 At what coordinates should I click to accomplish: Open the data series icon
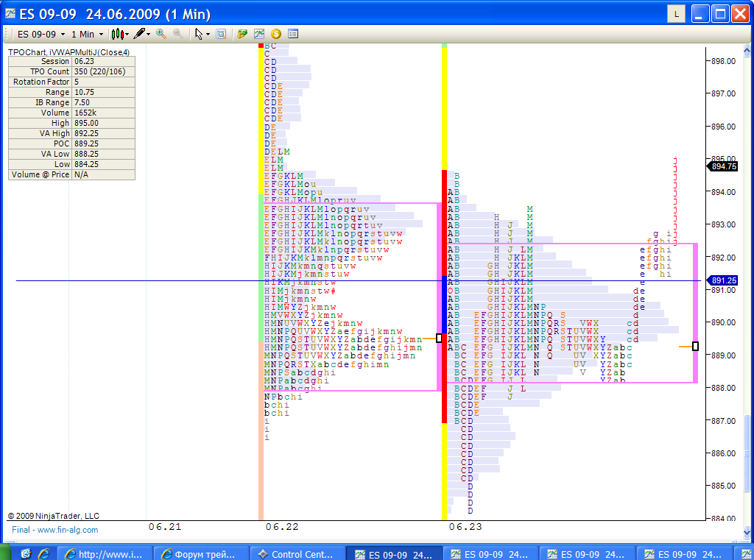242,34
